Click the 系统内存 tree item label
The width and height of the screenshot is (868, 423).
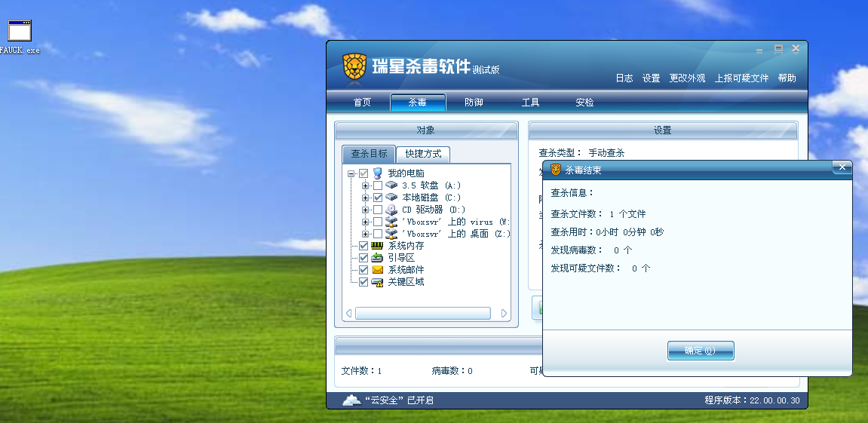[x=406, y=246]
